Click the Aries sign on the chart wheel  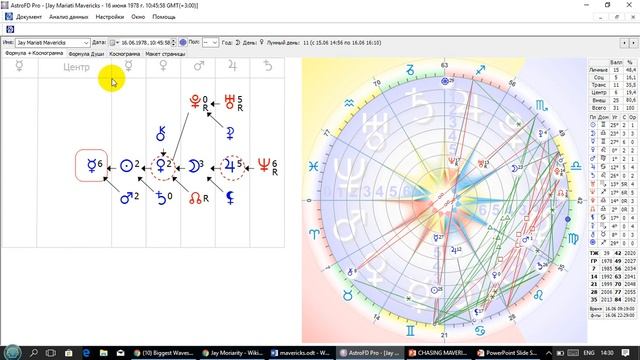(x=314, y=234)
